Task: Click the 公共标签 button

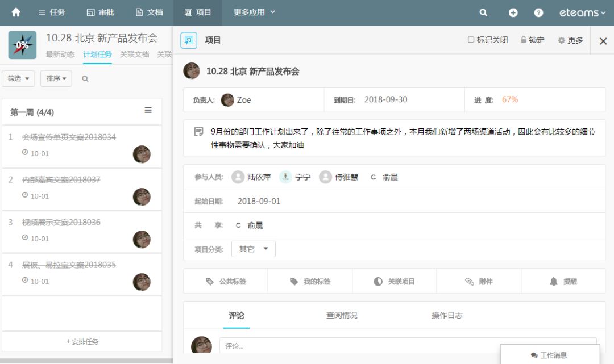Action: [x=226, y=281]
